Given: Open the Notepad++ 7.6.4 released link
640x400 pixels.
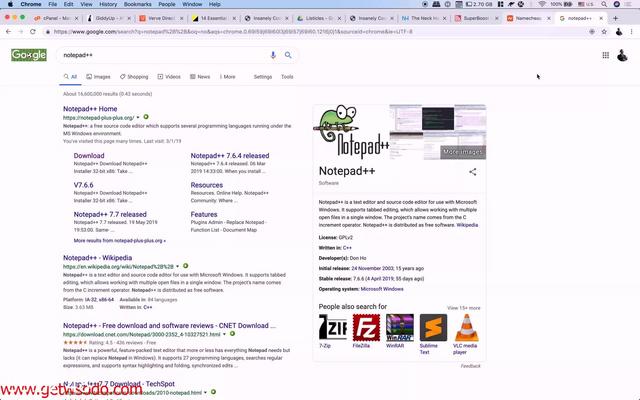Looking at the screenshot, I should [x=230, y=156].
